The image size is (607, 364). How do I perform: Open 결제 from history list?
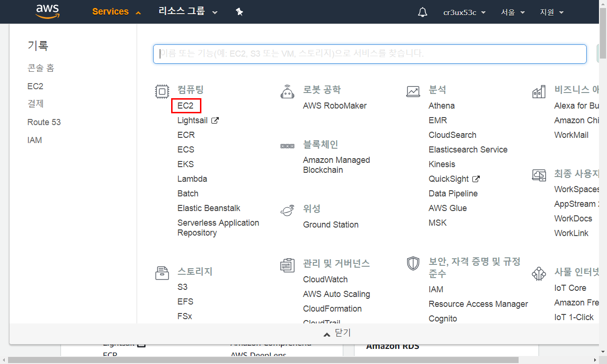[35, 104]
